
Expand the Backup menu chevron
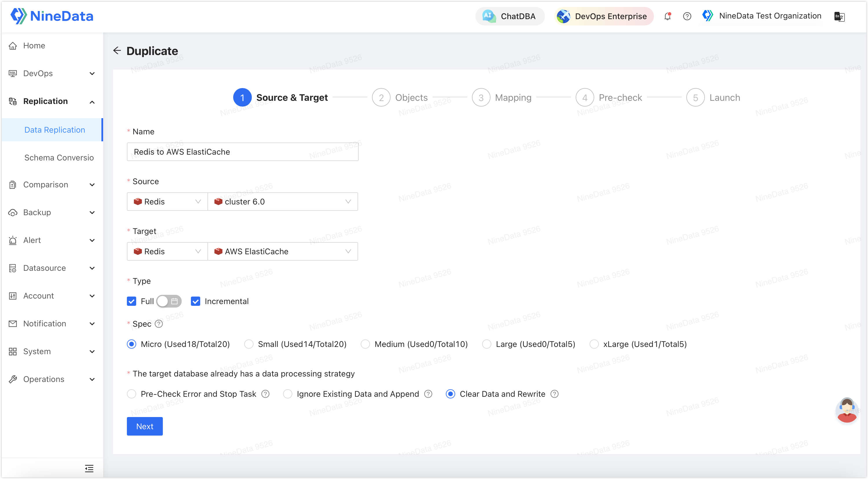[92, 213]
